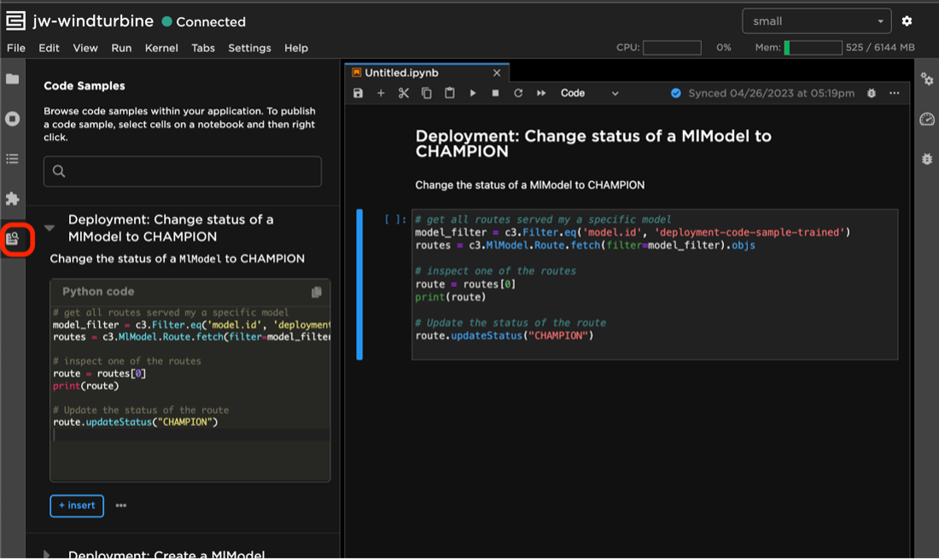Screen dimensions: 939x560
Task: Cut the selected cell with scissors icon
Action: (404, 93)
